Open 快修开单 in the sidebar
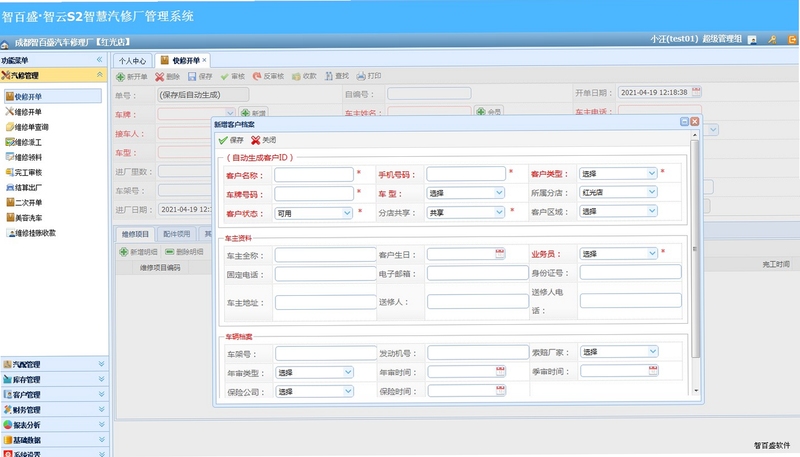800x457 pixels. pos(53,96)
